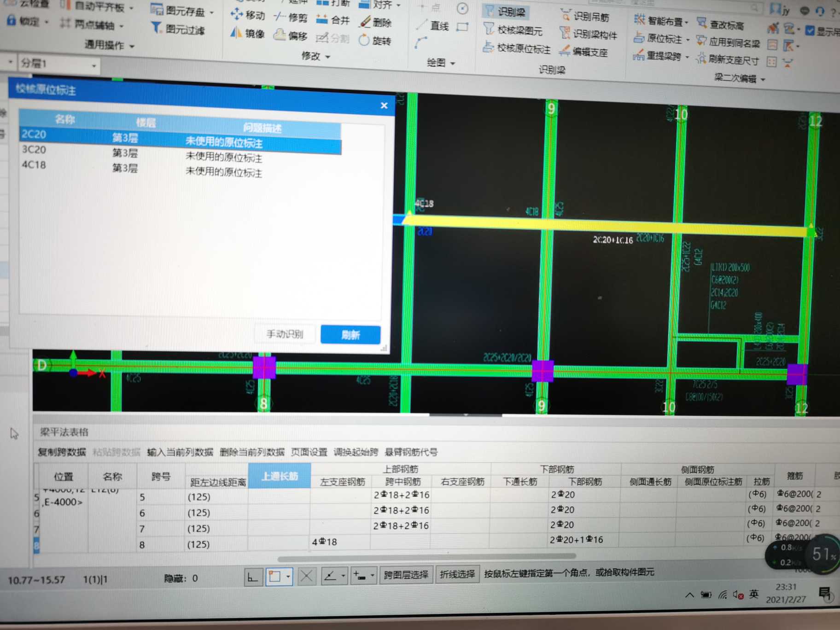The image size is (840, 630).
Task: Click the X intersection snap icon
Action: [307, 576]
